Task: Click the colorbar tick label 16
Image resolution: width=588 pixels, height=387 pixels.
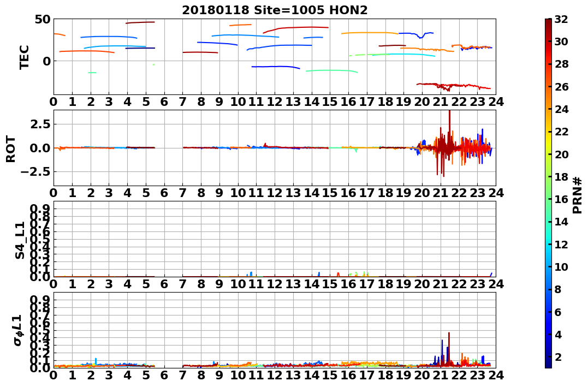Action: 561,199
